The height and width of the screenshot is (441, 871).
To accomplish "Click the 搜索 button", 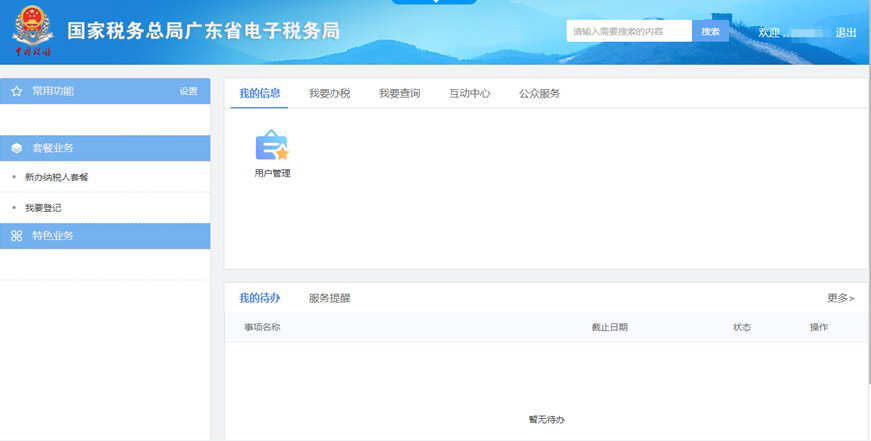I will [x=710, y=31].
